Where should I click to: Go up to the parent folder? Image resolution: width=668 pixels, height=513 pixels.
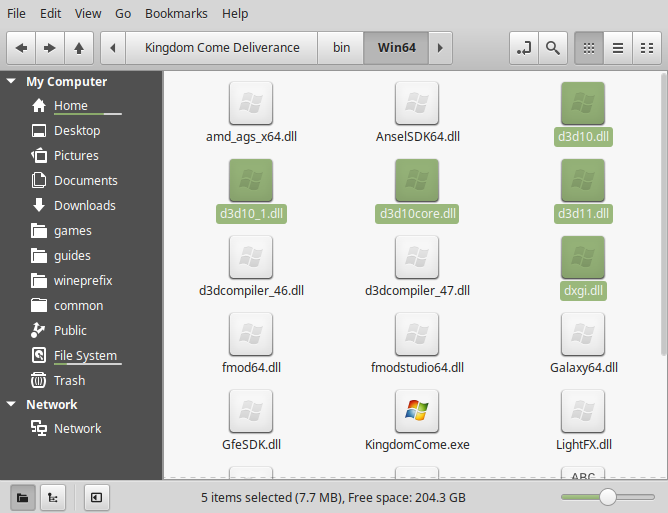pyautogui.click(x=79, y=48)
